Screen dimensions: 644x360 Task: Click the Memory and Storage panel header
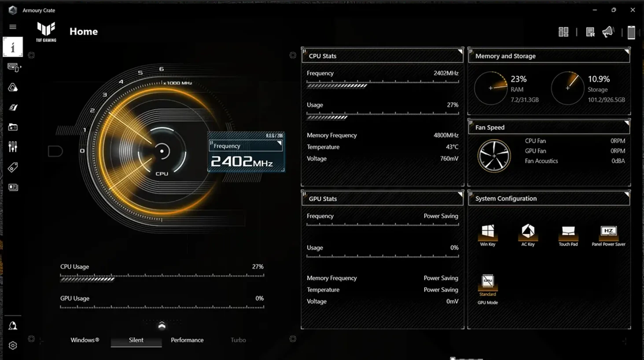(x=549, y=56)
